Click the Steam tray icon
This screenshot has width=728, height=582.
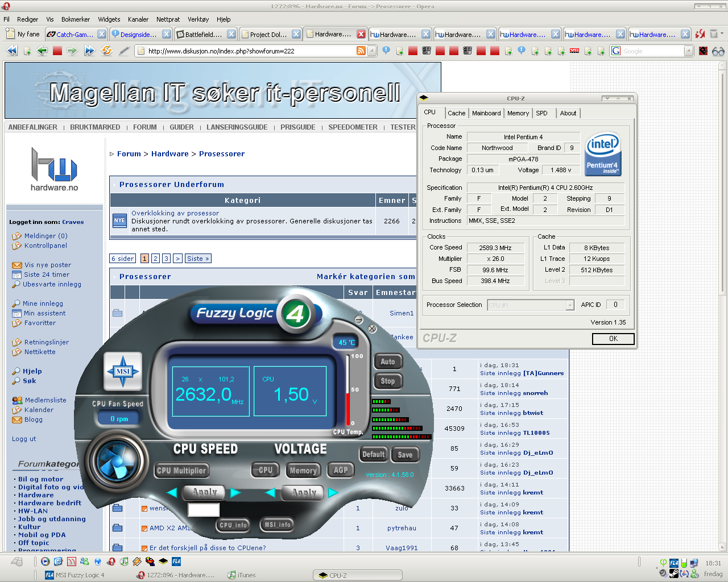tap(674, 573)
